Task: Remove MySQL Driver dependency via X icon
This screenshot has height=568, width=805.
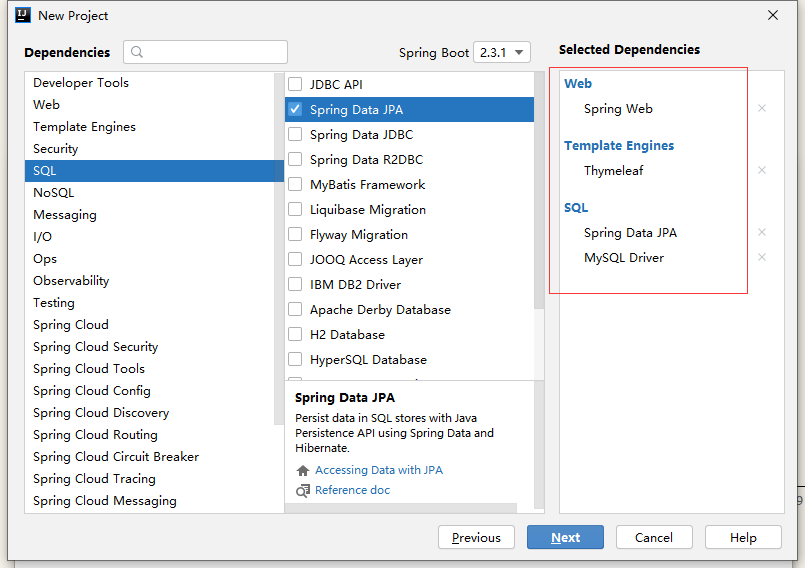Action: tap(762, 257)
